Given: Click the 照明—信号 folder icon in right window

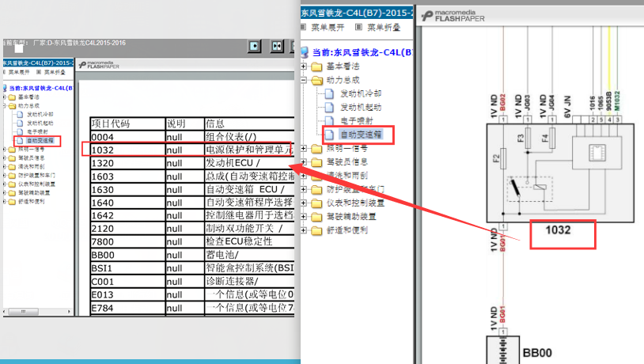Looking at the screenshot, I should (316, 148).
